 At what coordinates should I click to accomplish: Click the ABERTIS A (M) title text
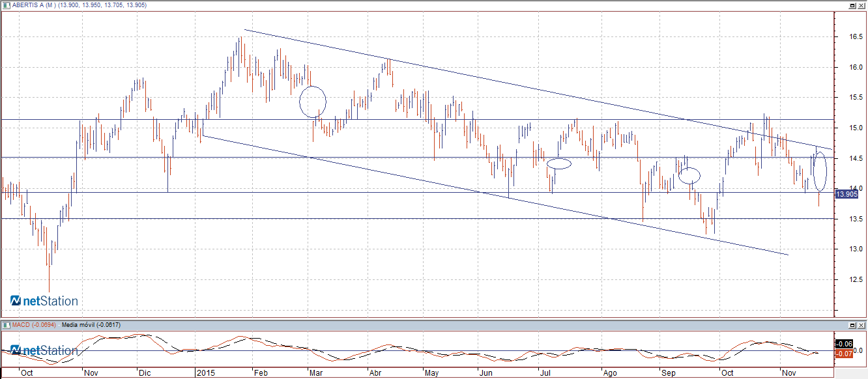tap(33, 5)
